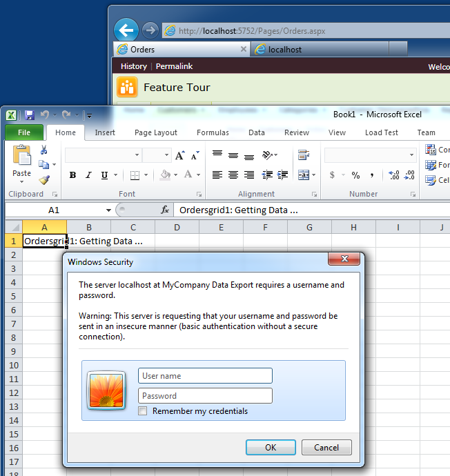The width and height of the screenshot is (450, 476).
Task: Click OK in Windows Security dialog
Action: point(271,447)
